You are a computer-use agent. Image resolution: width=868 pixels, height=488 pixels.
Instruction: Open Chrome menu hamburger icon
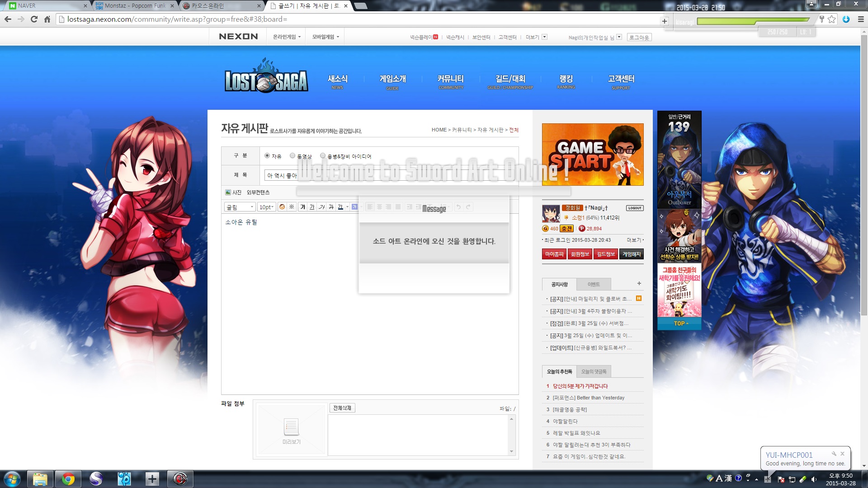tap(861, 19)
